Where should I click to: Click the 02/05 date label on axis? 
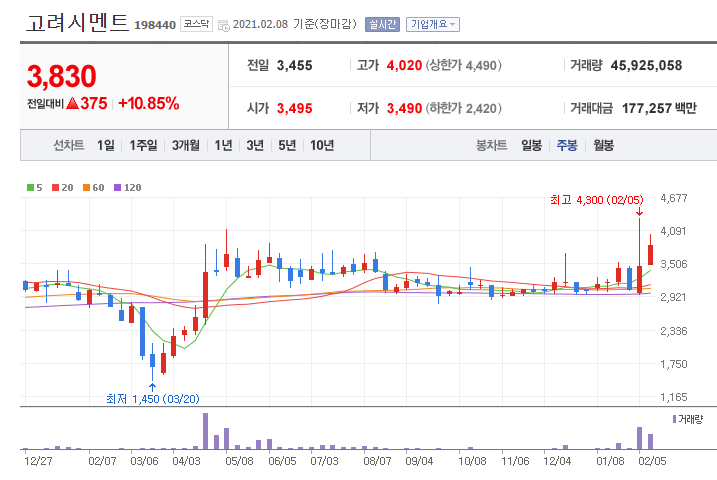tap(652, 461)
